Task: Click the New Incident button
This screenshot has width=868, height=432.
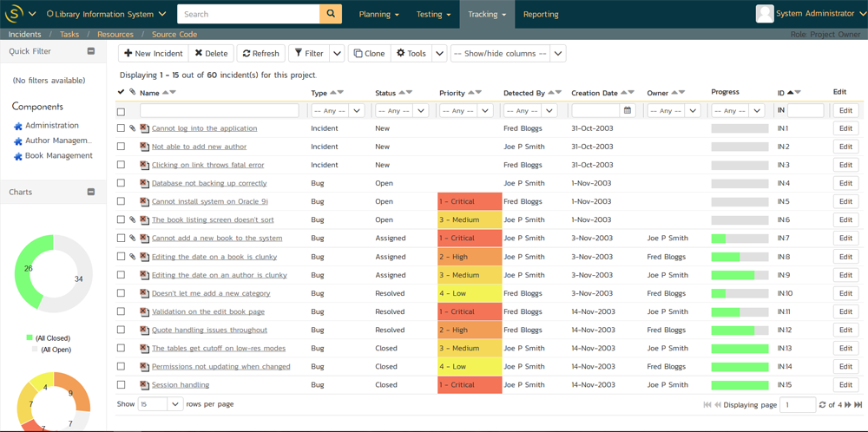Action: pyautogui.click(x=153, y=54)
